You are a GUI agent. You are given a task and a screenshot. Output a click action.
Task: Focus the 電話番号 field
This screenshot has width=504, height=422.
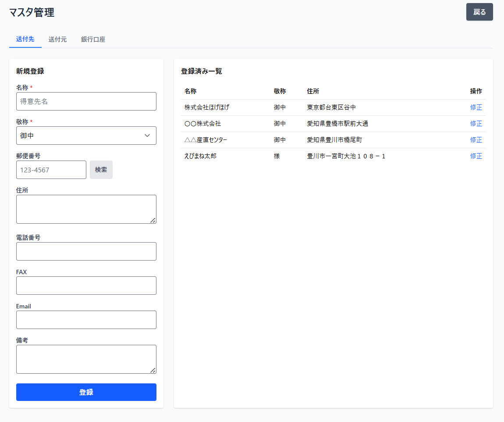(86, 251)
